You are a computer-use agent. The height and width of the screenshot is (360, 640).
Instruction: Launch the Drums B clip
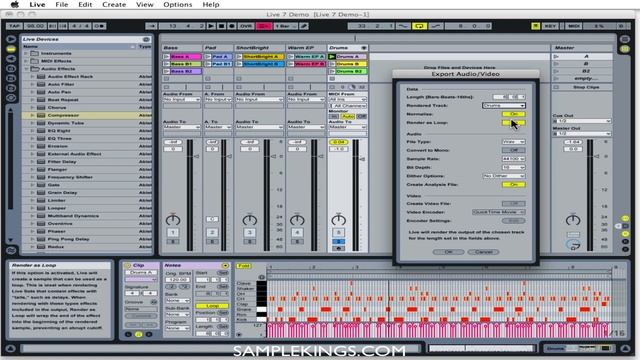(x=332, y=64)
